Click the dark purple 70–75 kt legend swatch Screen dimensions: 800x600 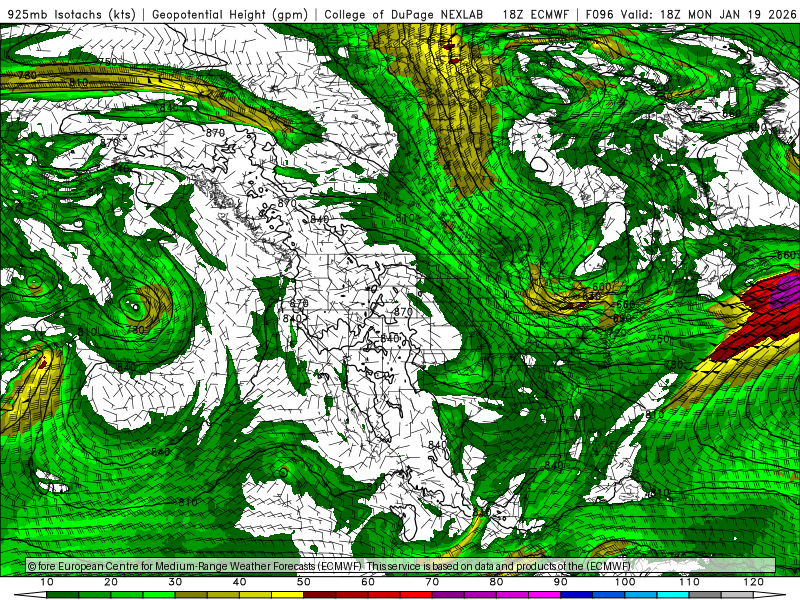pos(448,595)
